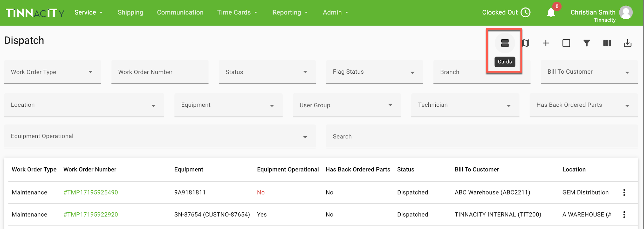Click the Clocked Out clock icon
The height and width of the screenshot is (229, 644).
526,12
